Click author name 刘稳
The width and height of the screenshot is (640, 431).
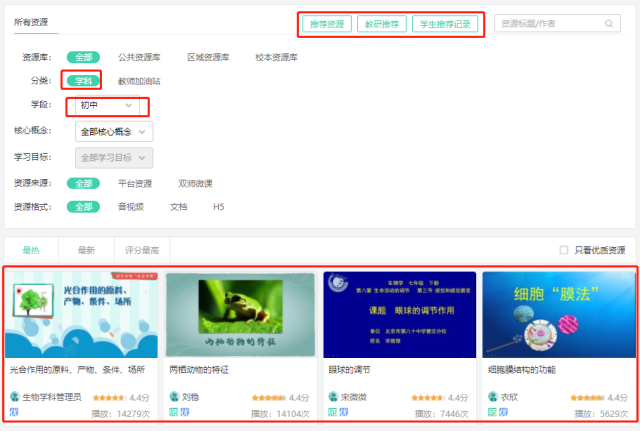(190, 397)
